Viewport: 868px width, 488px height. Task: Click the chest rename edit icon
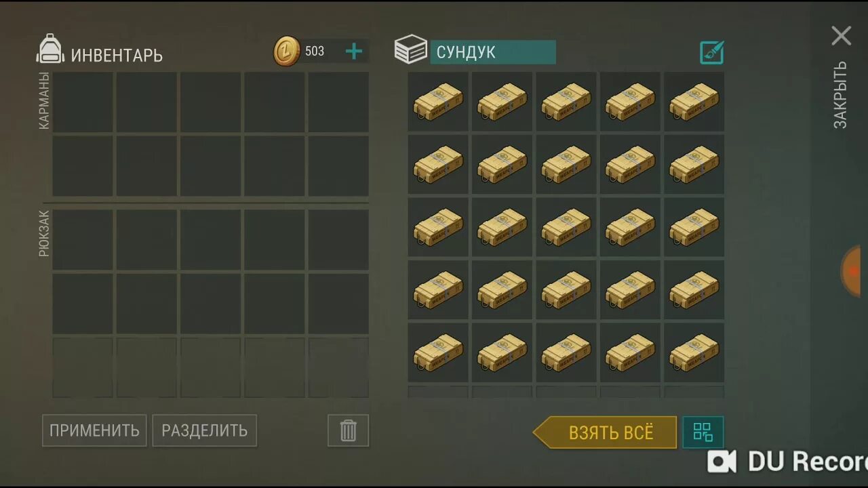pyautogui.click(x=711, y=52)
